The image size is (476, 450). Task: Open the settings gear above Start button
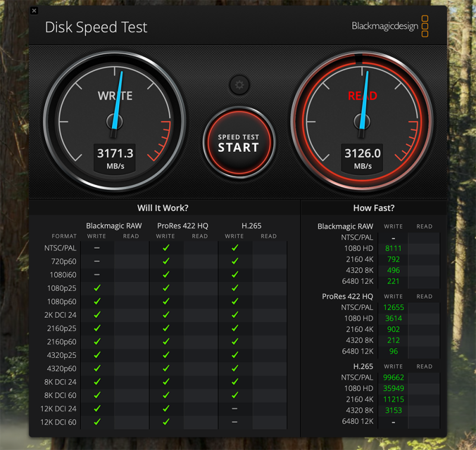[239, 85]
